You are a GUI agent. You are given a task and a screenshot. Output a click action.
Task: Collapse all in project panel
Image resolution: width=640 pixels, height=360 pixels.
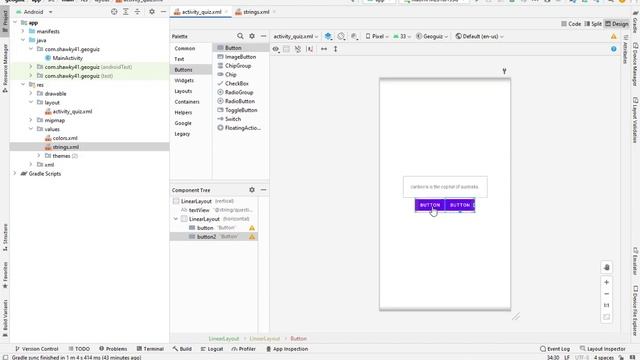[x=137, y=12]
